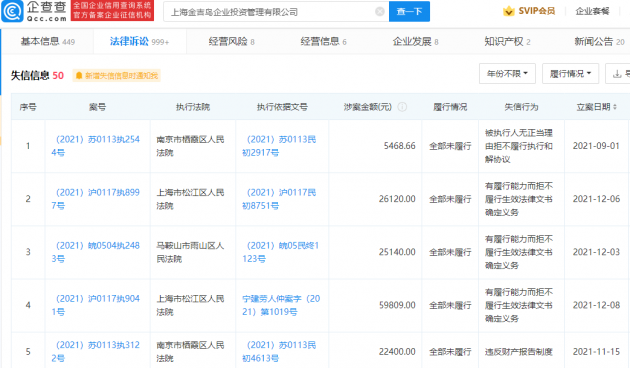The image size is (630, 368).
Task: Click the date 2021-12-08
Action: pyautogui.click(x=596, y=305)
